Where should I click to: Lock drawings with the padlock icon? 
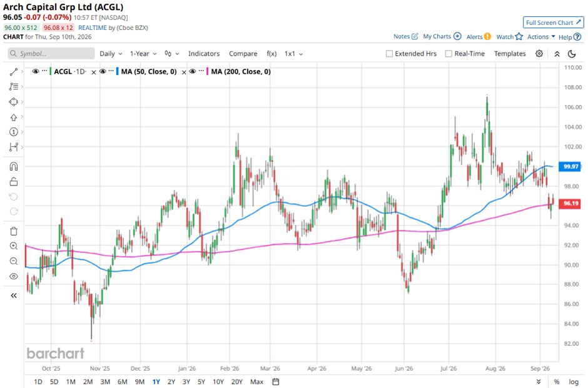14,182
